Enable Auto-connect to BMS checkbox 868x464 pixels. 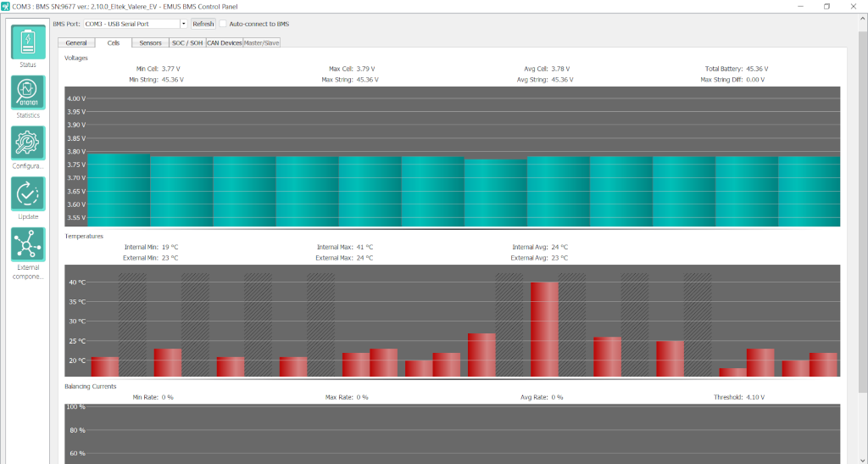(224, 24)
